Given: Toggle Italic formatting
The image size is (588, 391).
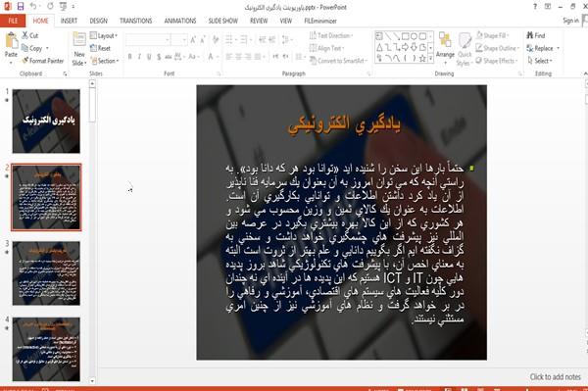Looking at the screenshot, I should [139, 57].
